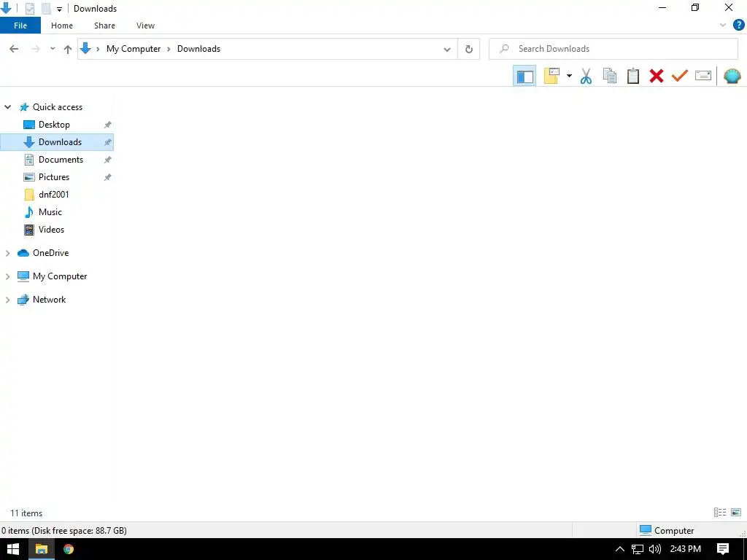Click the orange checkmark Properties icon

coord(679,76)
